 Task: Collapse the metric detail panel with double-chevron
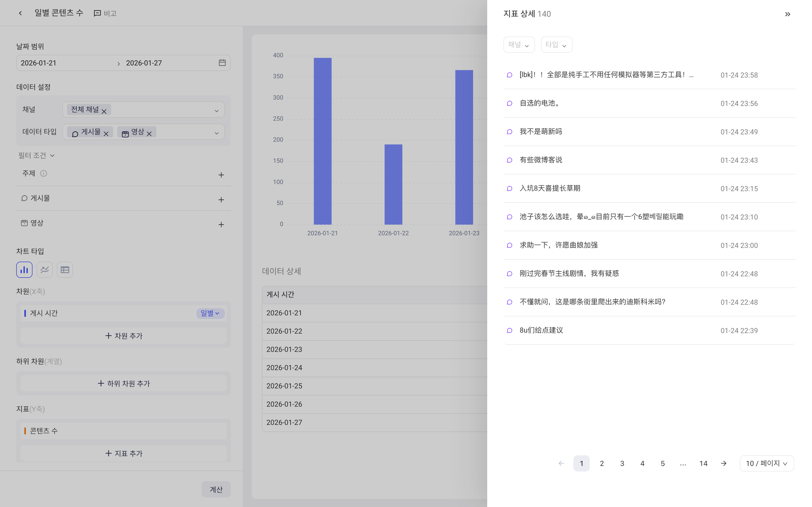(x=787, y=14)
